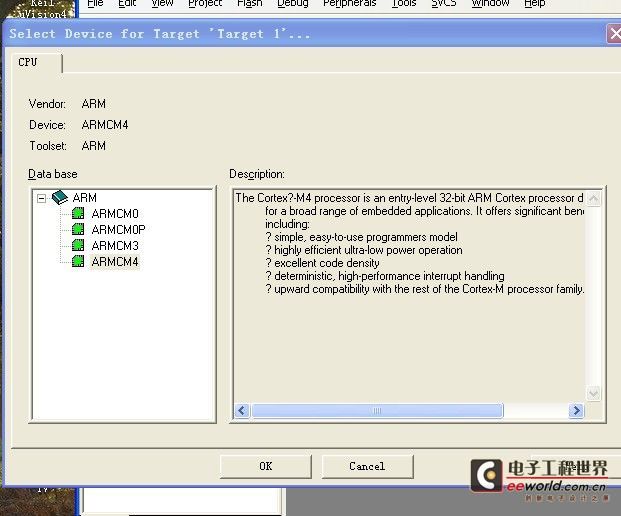Confirm device selection with OK
The height and width of the screenshot is (516, 621).
click(x=266, y=466)
